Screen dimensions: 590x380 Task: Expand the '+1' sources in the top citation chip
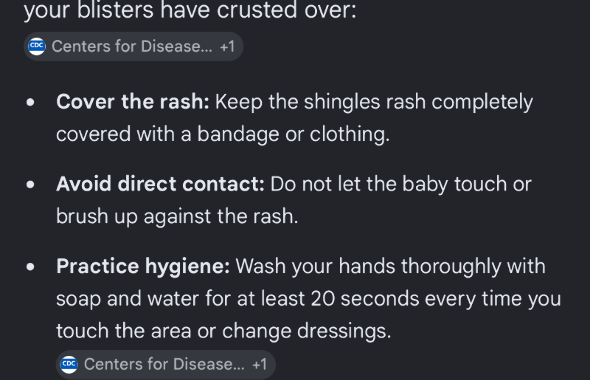228,47
